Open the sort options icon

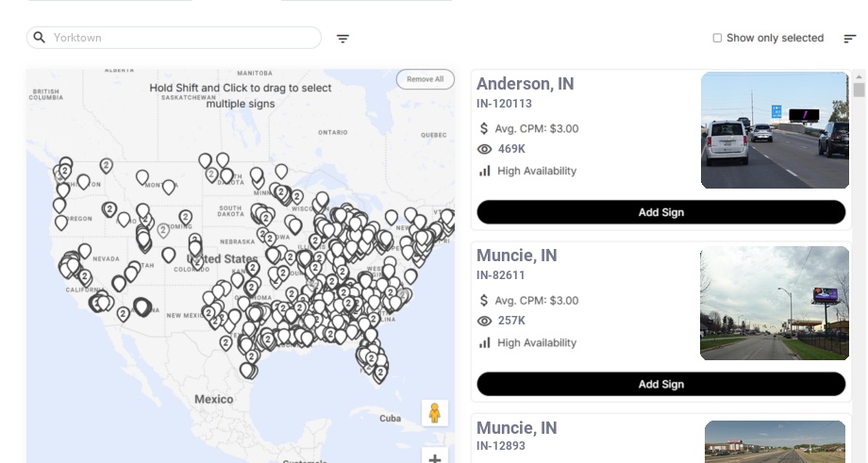pyautogui.click(x=850, y=39)
